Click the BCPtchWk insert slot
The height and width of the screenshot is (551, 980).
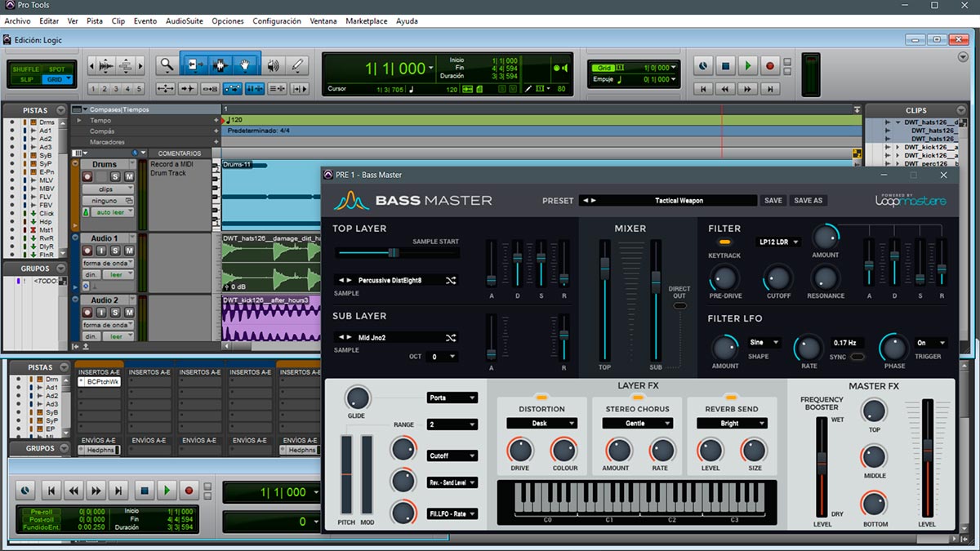click(x=99, y=382)
